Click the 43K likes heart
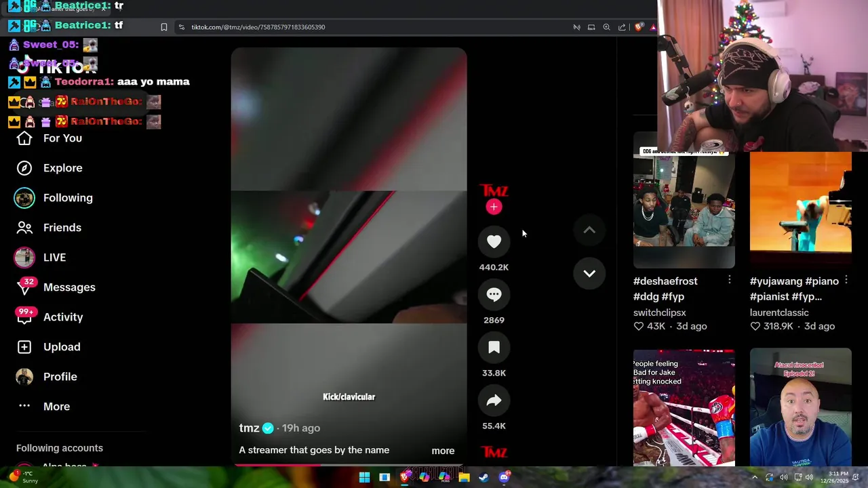Image resolution: width=868 pixels, height=488 pixels. (638, 326)
